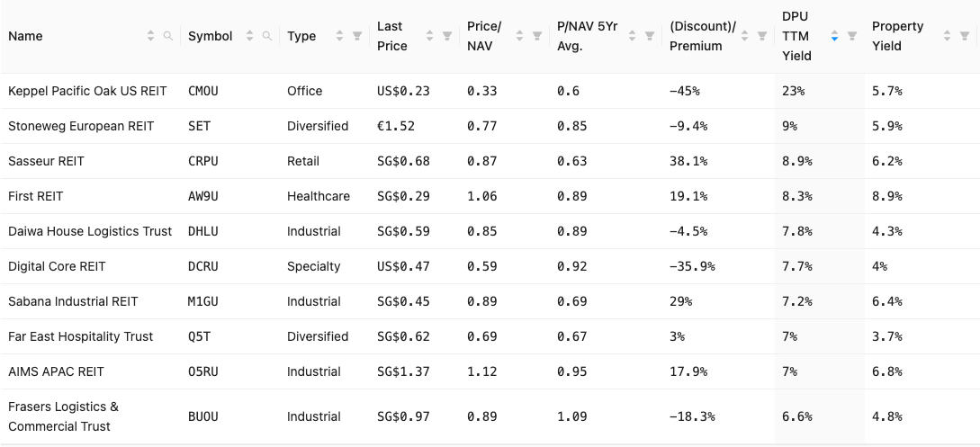Select the Sasseur REIT name
This screenshot has height=447, width=980.
pyautogui.click(x=46, y=161)
